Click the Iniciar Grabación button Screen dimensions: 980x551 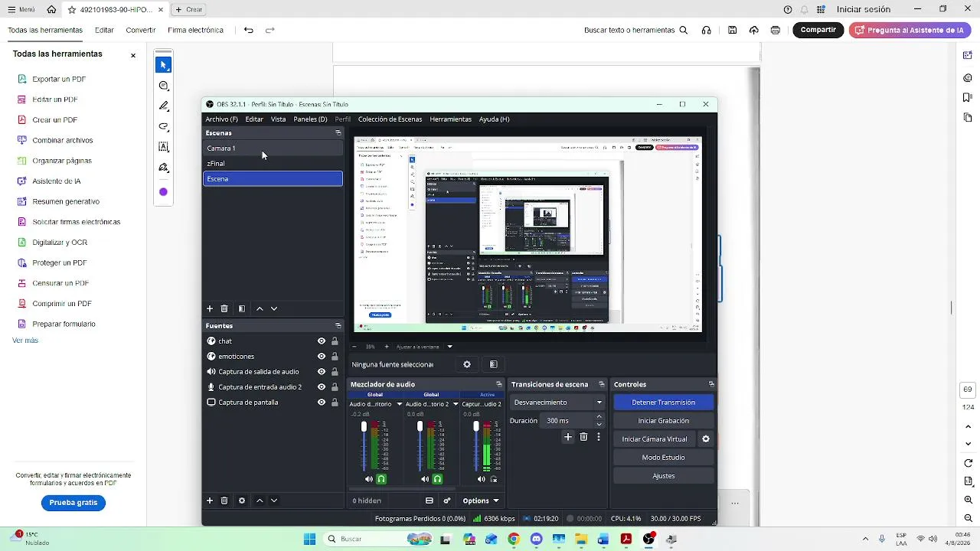[663, 421]
